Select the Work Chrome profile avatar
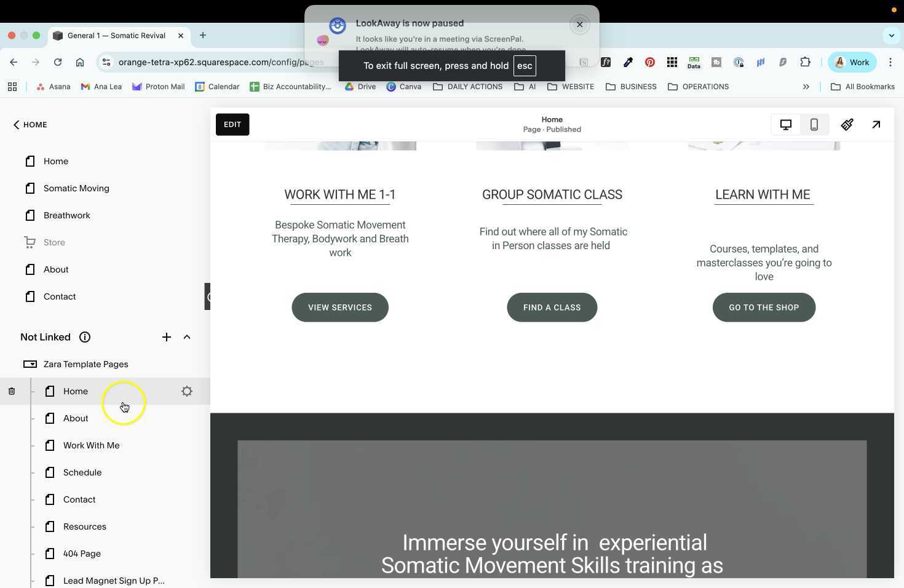This screenshot has width=904, height=588. [x=852, y=62]
